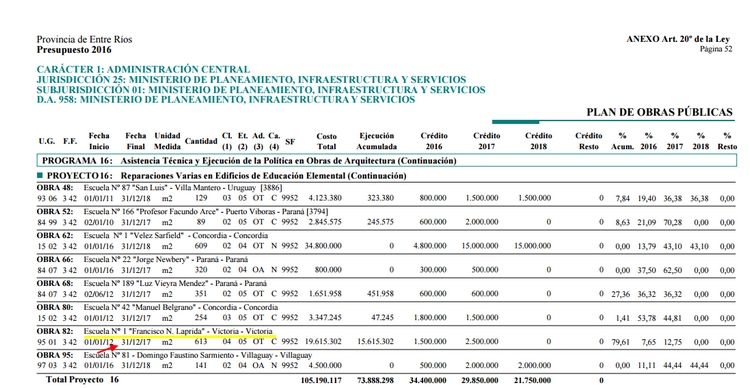This screenshot has width=750, height=388.
Task: Select the Total Proyecto 16 label
Action: tap(82, 379)
